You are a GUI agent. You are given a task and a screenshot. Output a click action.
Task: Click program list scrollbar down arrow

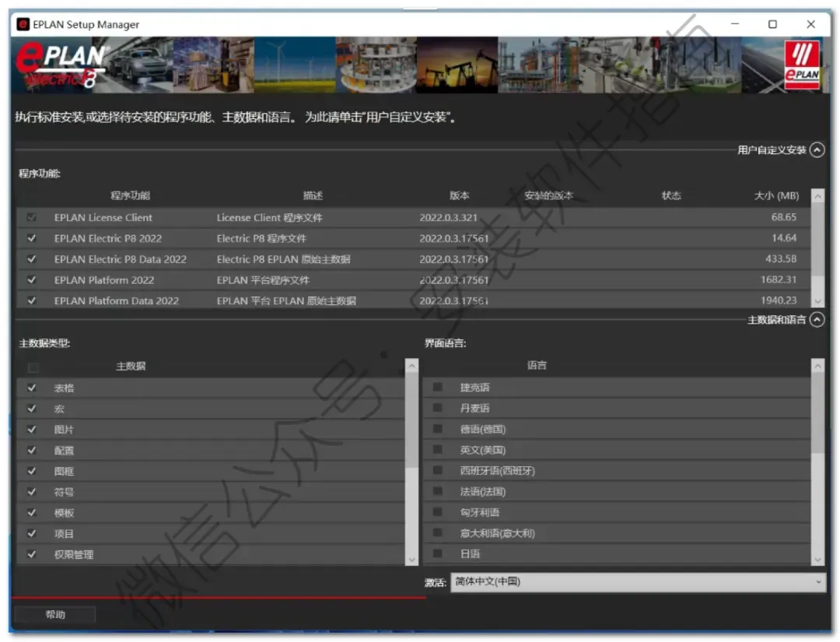click(x=817, y=301)
